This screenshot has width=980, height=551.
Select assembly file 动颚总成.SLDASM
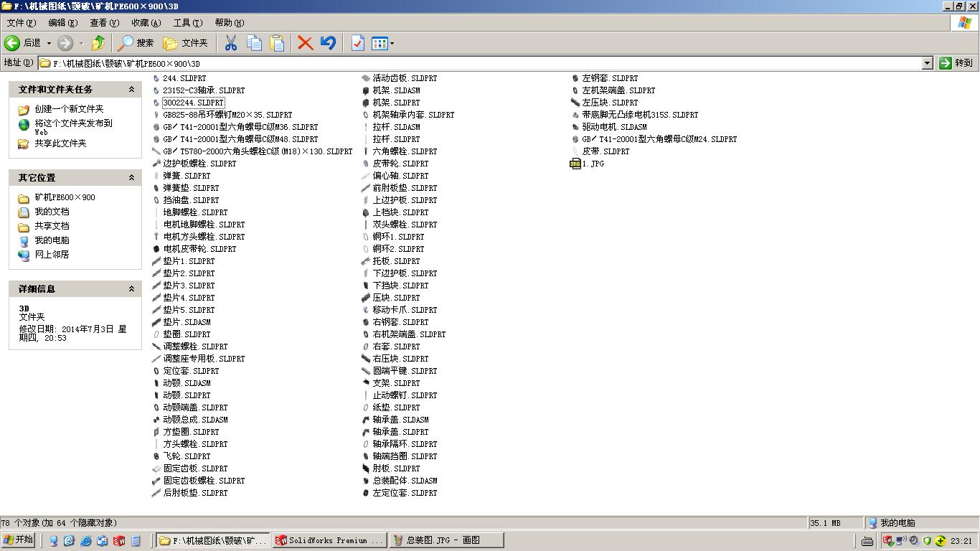point(195,420)
